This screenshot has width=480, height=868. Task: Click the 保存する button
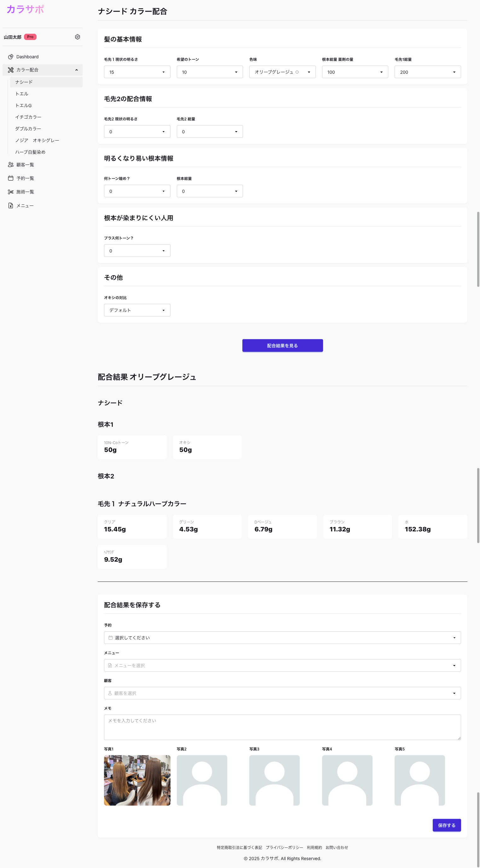click(x=447, y=825)
